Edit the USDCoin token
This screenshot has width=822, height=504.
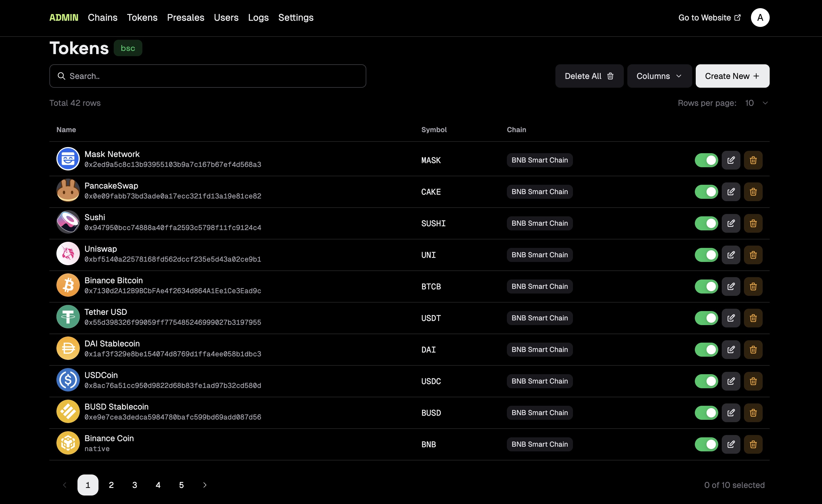coord(731,381)
